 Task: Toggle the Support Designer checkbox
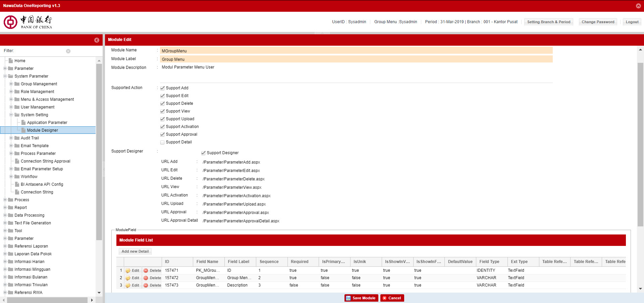pyautogui.click(x=203, y=153)
